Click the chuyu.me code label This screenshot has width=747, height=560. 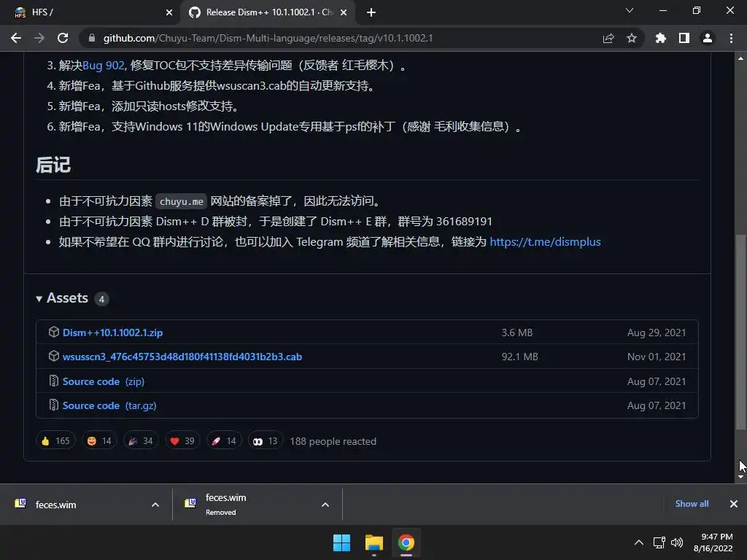(181, 201)
